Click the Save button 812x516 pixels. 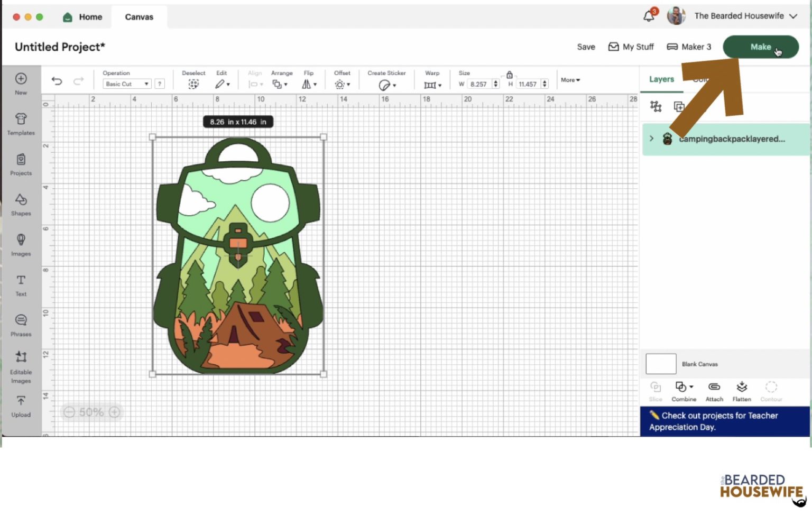click(x=586, y=47)
